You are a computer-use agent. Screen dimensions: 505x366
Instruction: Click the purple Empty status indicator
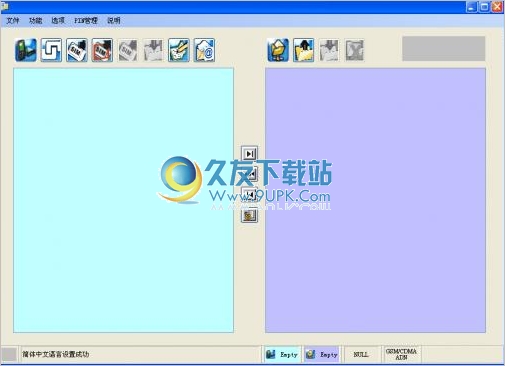(x=322, y=354)
